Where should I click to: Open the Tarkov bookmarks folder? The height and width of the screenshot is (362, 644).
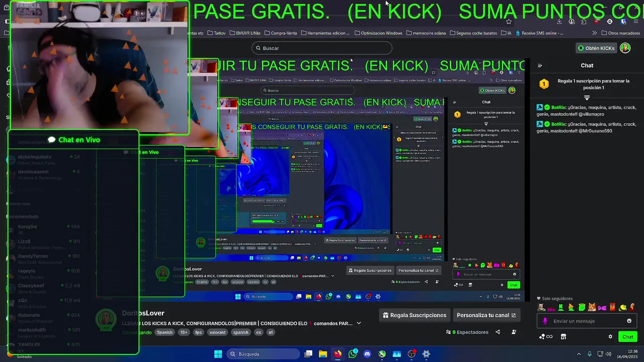[216, 33]
